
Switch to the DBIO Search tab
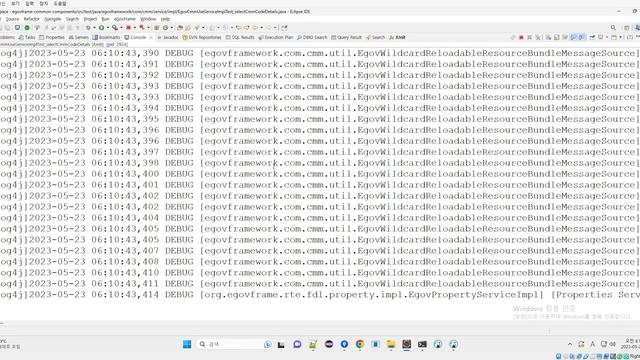pos(312,37)
